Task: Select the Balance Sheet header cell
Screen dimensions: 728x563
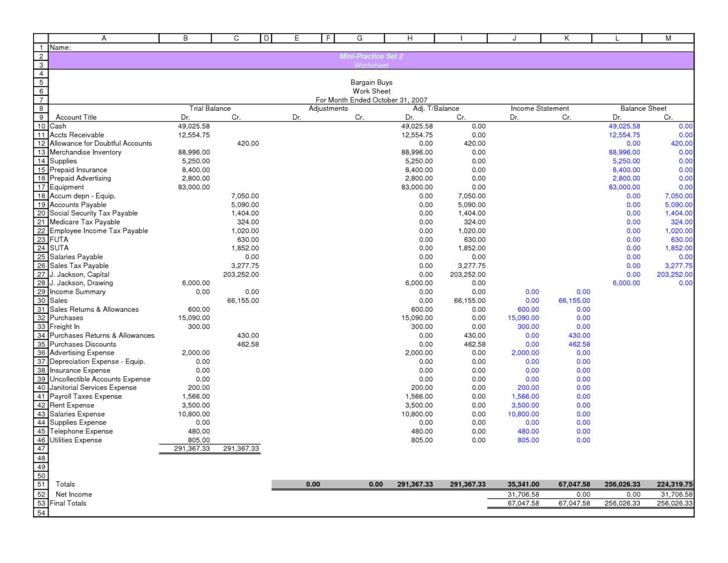Action: pos(643,109)
